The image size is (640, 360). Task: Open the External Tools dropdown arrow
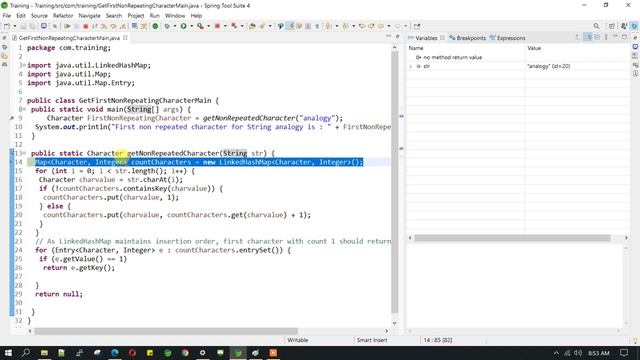coord(208,26)
